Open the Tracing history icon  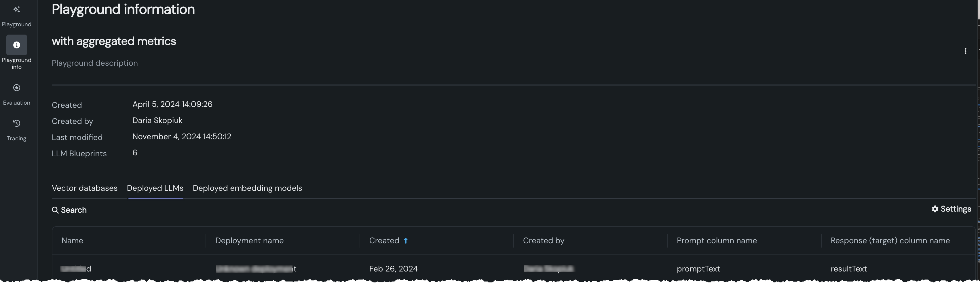coord(17,123)
